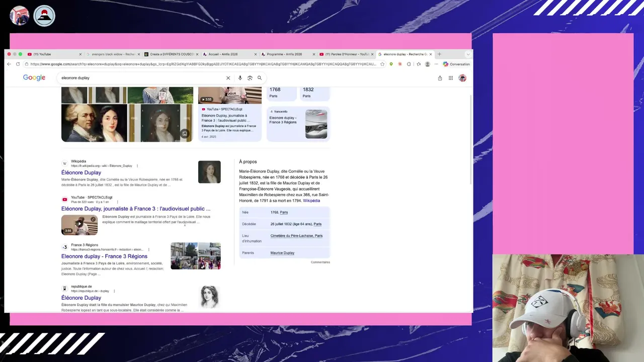Open more options for the France 3 Régions result
This screenshot has height=362, width=644.
(148, 249)
